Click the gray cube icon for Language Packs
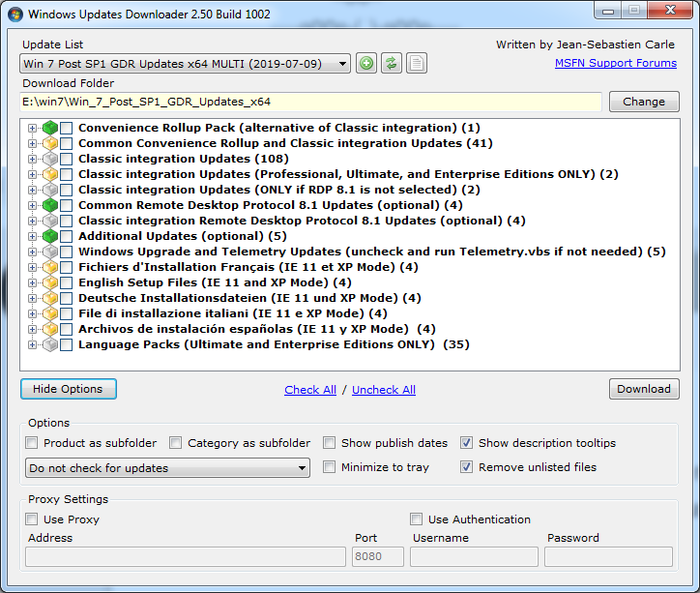Image resolution: width=700 pixels, height=593 pixels. pos(50,344)
